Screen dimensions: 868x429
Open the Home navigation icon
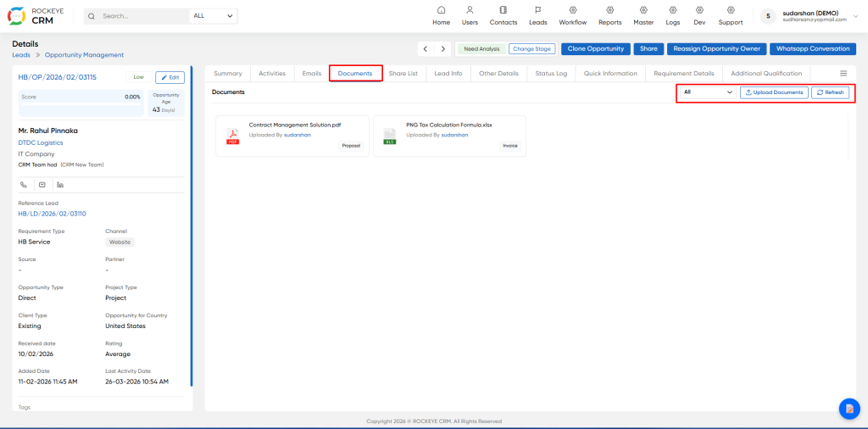[441, 10]
